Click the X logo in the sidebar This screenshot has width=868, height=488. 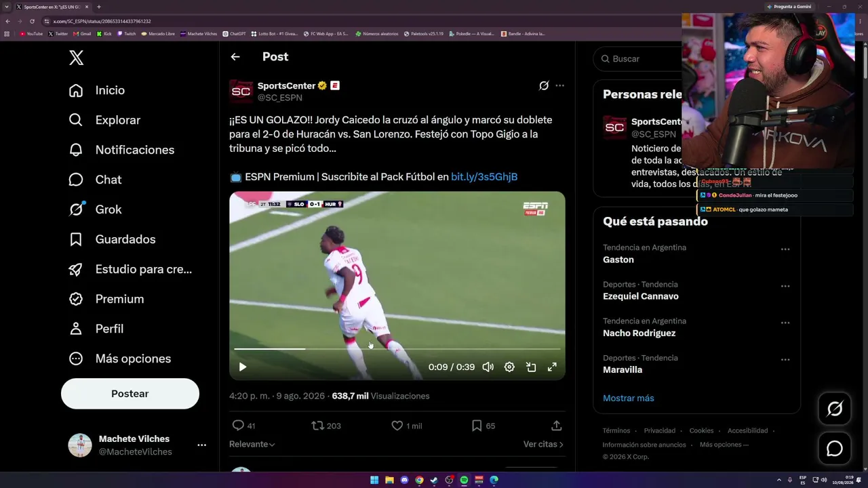point(77,58)
